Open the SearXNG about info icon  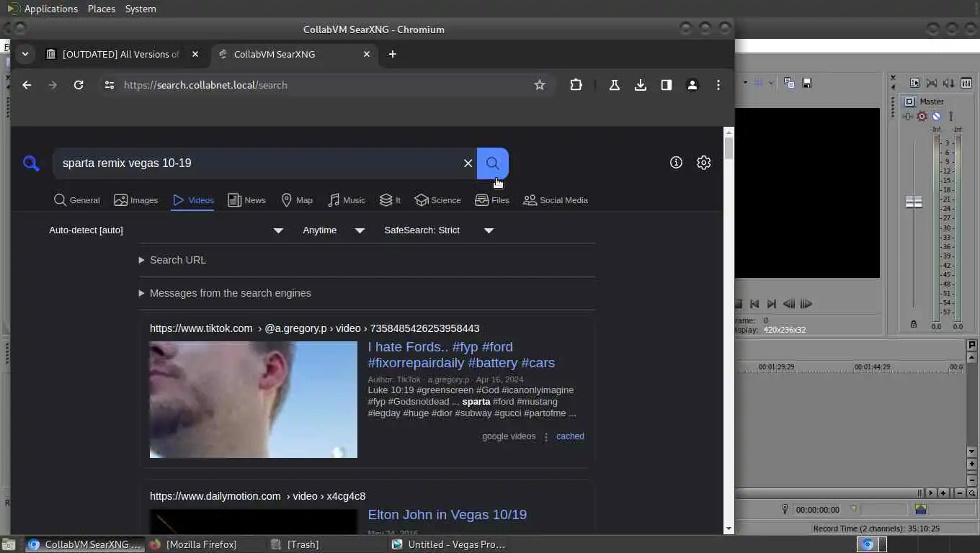[x=676, y=163]
